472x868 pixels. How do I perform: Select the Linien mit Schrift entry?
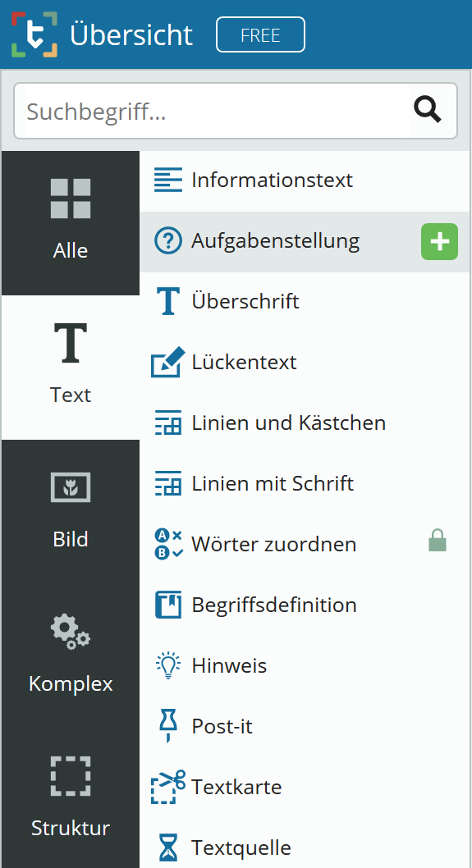pyautogui.click(x=305, y=484)
